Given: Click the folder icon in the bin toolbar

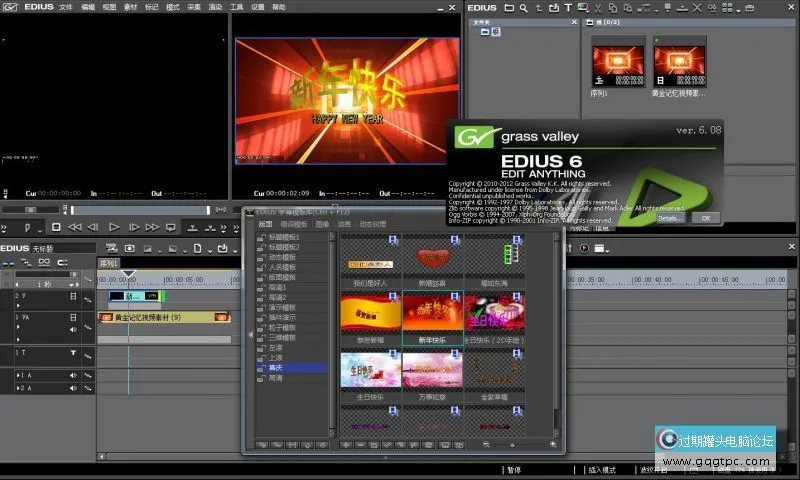Looking at the screenshot, I should pyautogui.click(x=509, y=8).
